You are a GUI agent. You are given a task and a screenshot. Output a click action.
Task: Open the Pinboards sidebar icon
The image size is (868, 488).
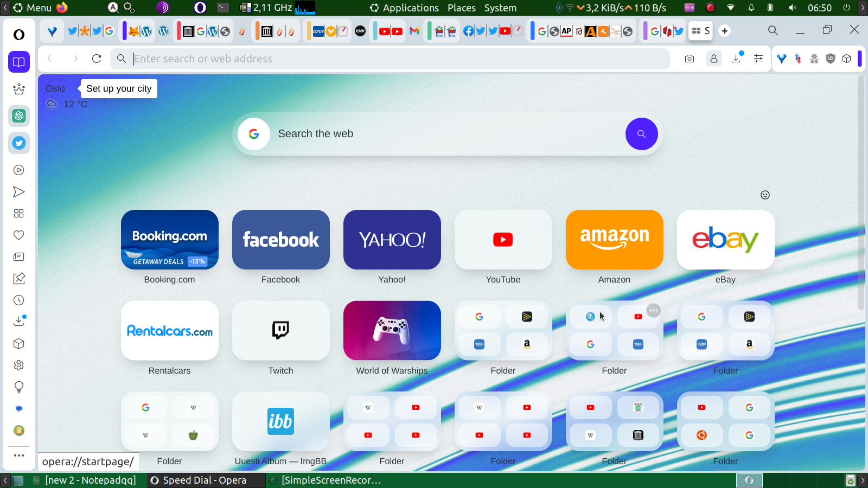pyautogui.click(x=19, y=279)
